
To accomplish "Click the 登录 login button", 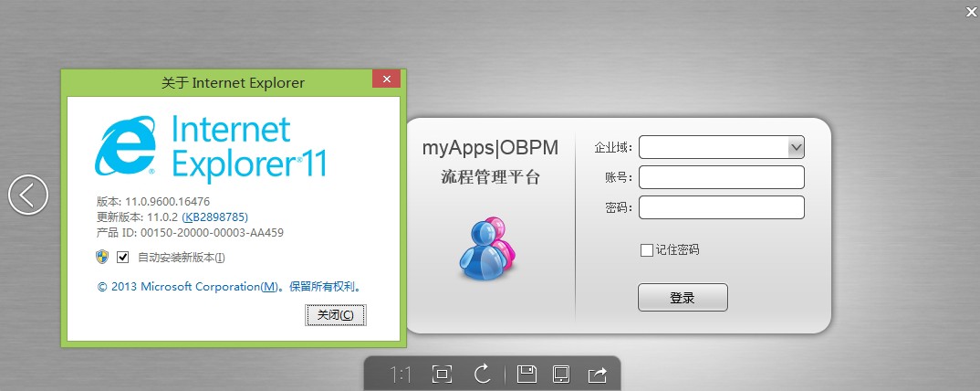I will pos(683,297).
